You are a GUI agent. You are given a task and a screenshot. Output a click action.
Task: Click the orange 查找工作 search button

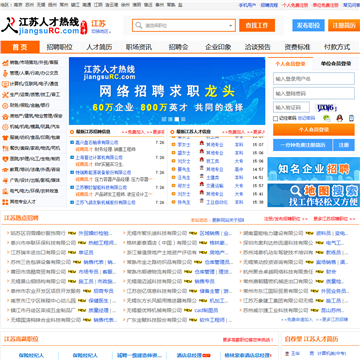[257, 25]
